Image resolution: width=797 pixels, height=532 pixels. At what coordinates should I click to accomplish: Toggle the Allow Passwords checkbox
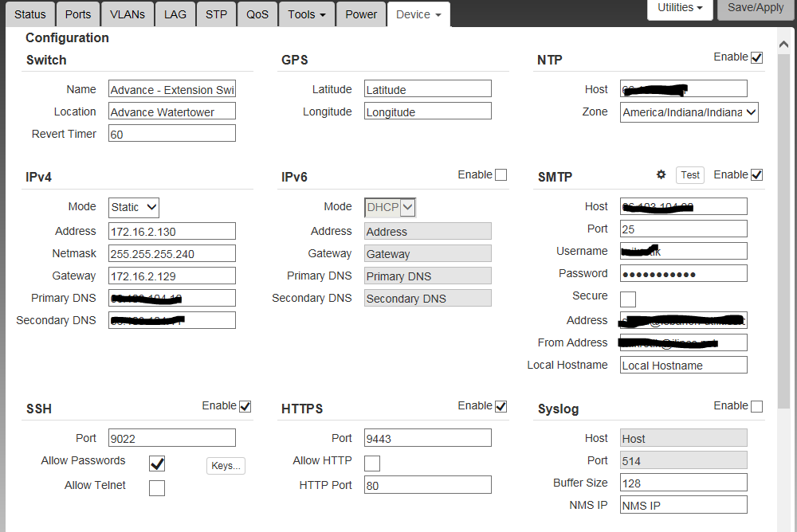[157, 464]
